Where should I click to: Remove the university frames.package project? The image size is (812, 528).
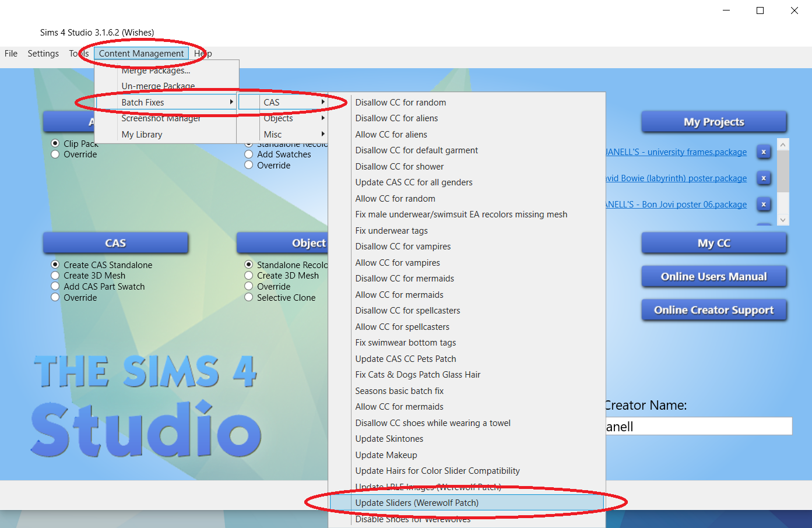pyautogui.click(x=764, y=152)
